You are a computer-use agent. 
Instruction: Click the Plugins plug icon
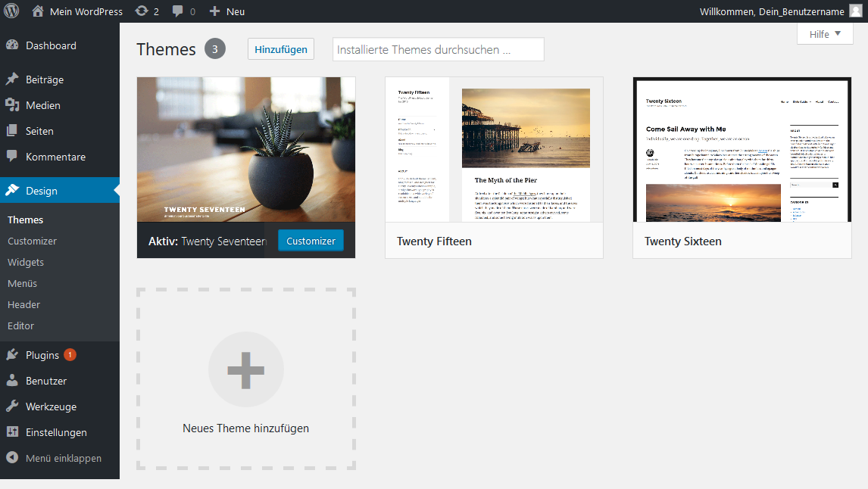[x=12, y=354]
